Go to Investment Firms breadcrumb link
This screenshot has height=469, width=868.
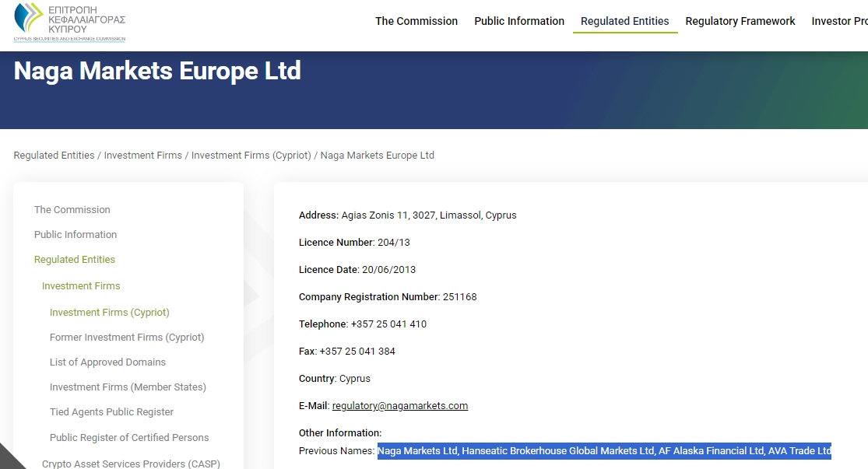click(x=142, y=156)
